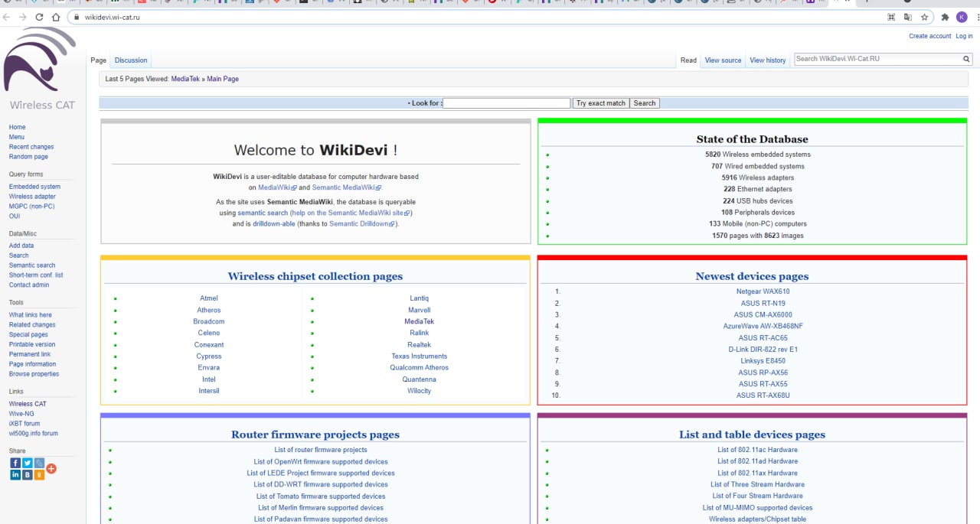Open Recent changes in sidebar
Image resolution: width=980 pixels, height=524 pixels.
click(x=31, y=147)
